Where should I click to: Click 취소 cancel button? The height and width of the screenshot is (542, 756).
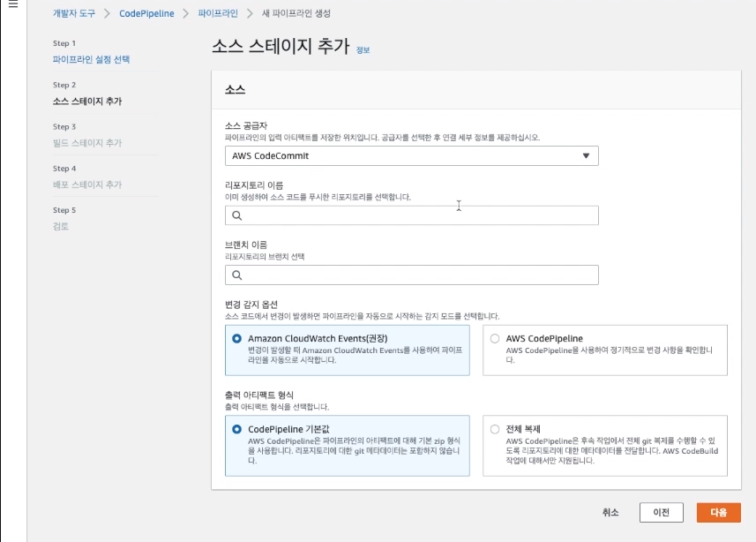(610, 513)
